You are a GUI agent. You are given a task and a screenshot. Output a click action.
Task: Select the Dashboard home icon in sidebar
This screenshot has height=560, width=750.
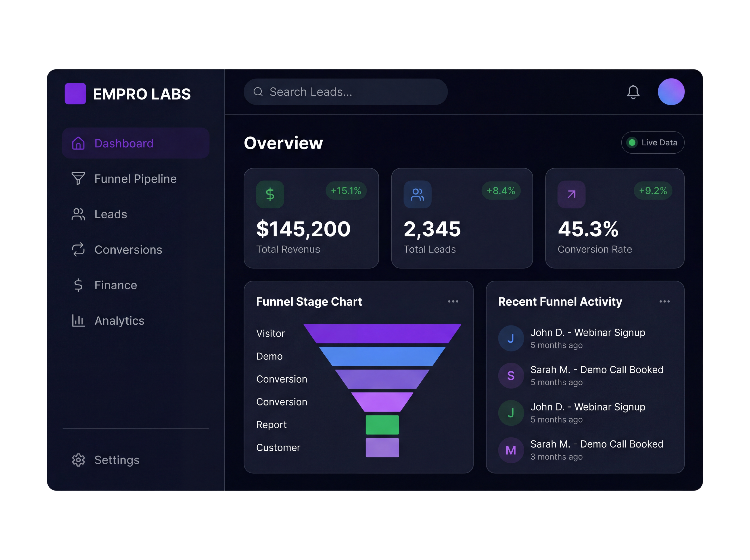78,143
